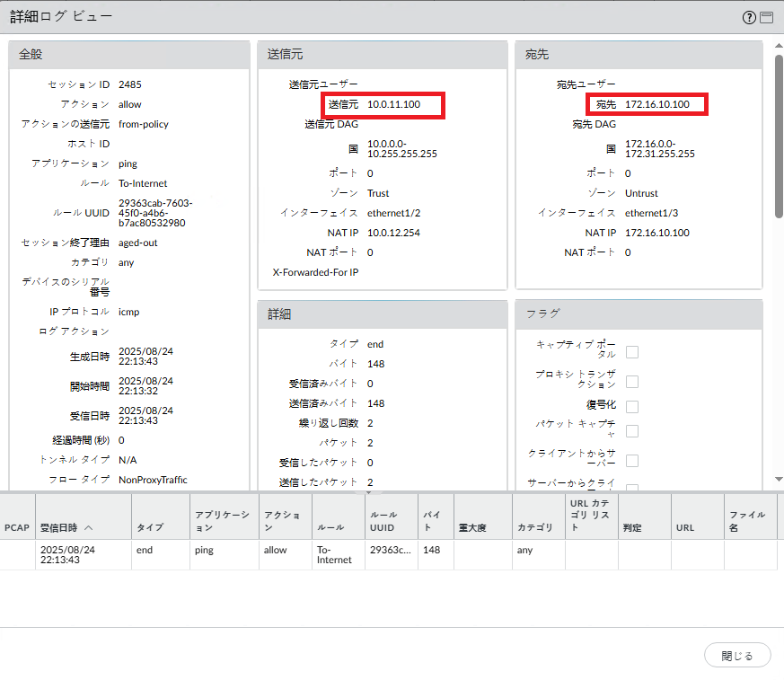Click the vertical scrollbar of detail pane

[x=778, y=135]
